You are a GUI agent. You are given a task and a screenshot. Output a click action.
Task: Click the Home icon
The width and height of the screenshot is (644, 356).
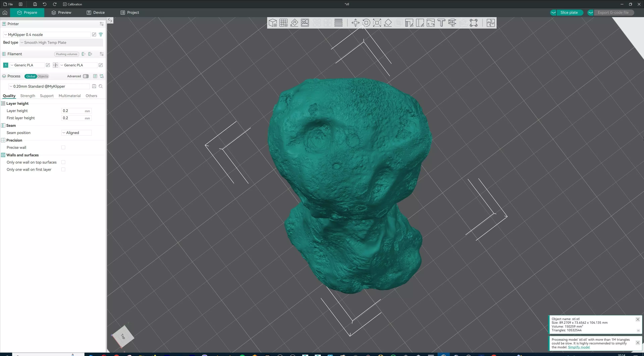pyautogui.click(x=5, y=13)
